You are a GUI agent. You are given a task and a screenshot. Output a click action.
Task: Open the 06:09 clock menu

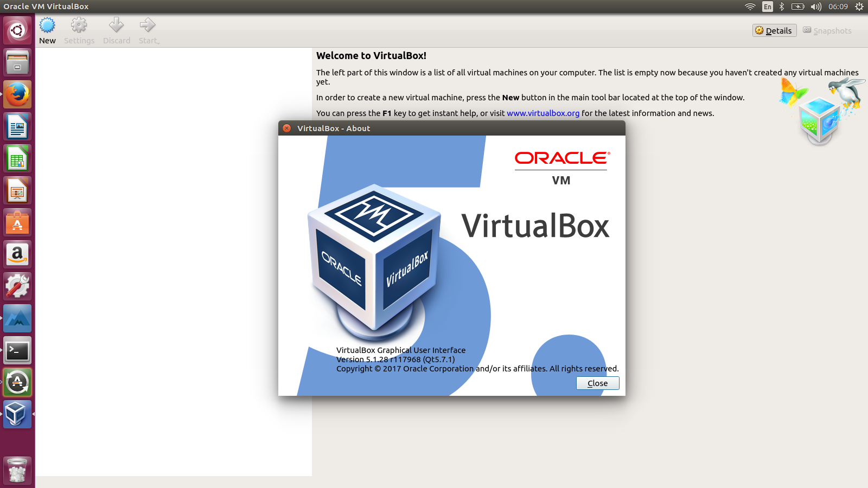pyautogui.click(x=838, y=7)
